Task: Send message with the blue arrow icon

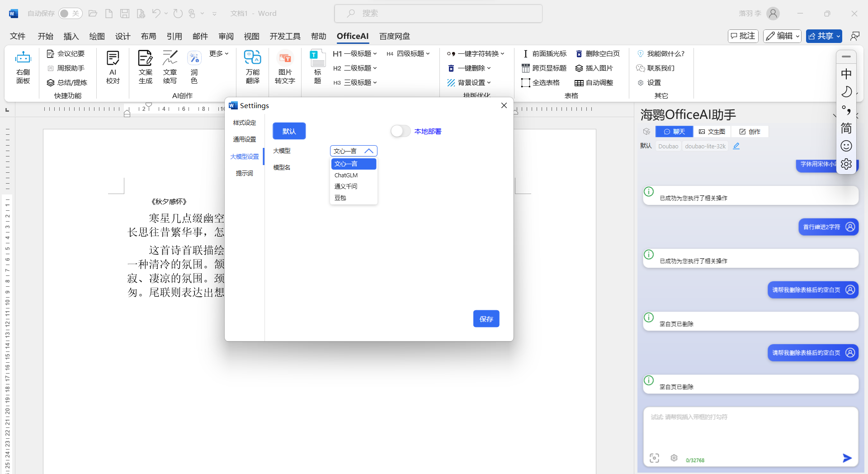Action: [847, 458]
